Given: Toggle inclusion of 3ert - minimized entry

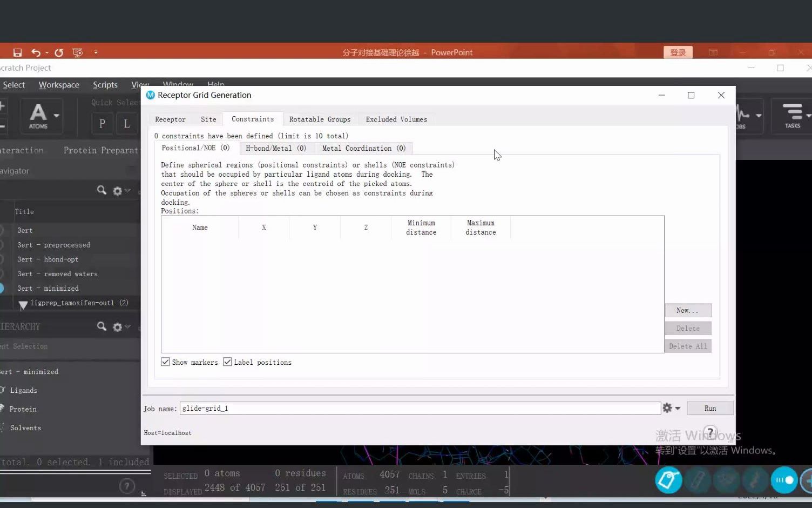Looking at the screenshot, I should [x=1, y=289].
